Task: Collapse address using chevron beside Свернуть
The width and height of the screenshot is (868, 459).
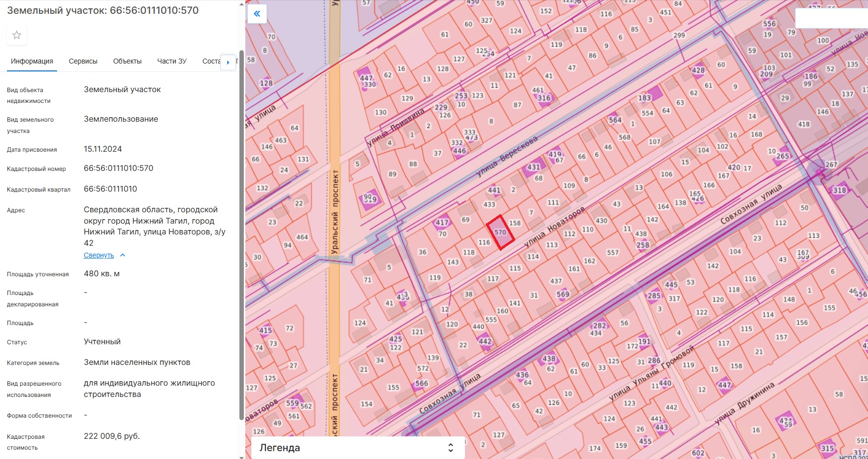Action: [123, 255]
